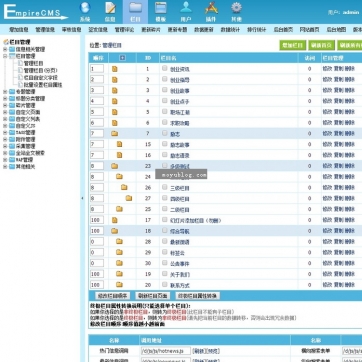Click the sidebar collapse arrow handle
Viewport: 362px width, 362px height.
point(82,198)
